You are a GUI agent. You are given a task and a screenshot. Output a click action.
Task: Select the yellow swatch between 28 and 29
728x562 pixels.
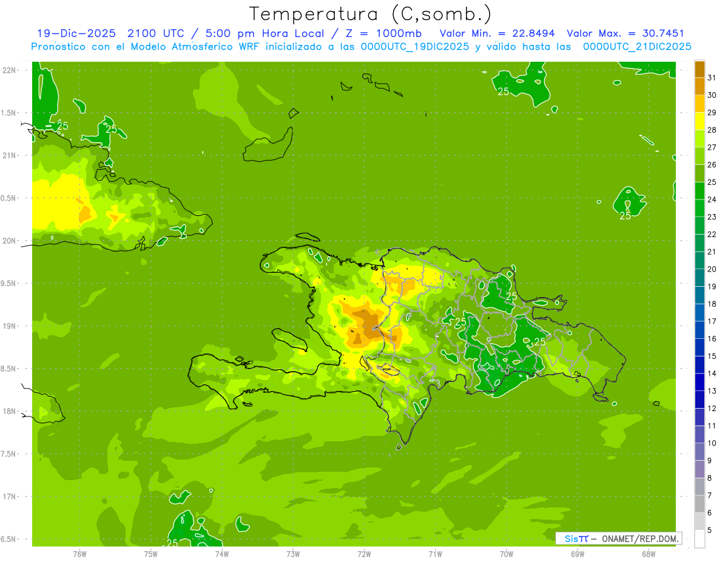click(699, 121)
